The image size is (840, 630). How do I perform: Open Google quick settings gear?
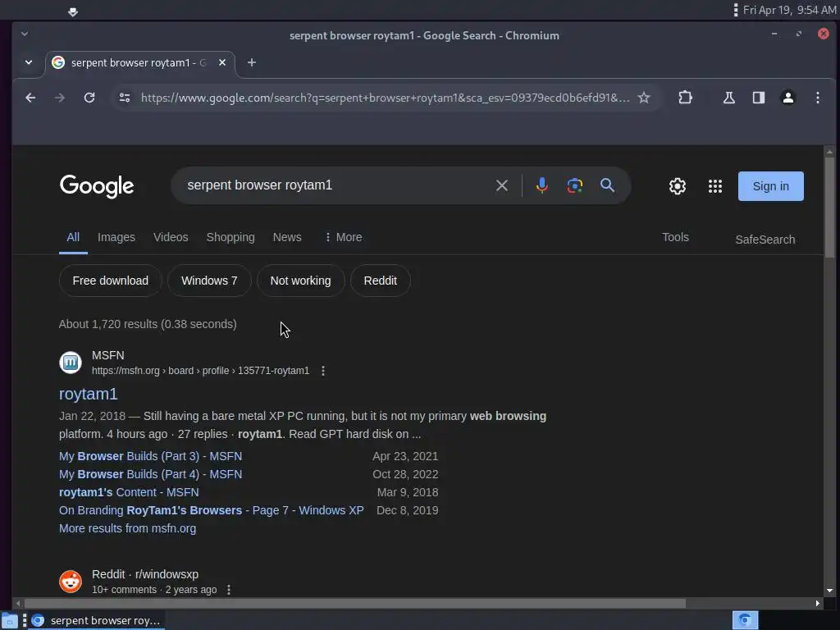tap(677, 186)
